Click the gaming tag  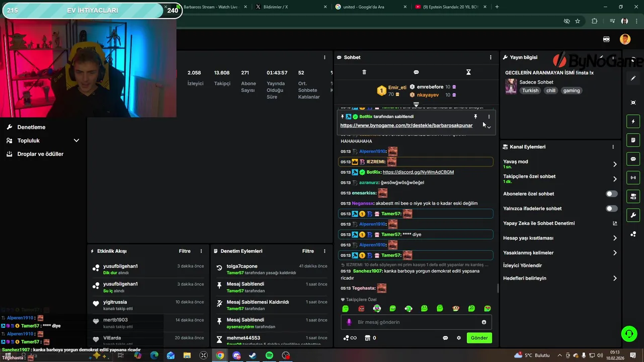571,90
